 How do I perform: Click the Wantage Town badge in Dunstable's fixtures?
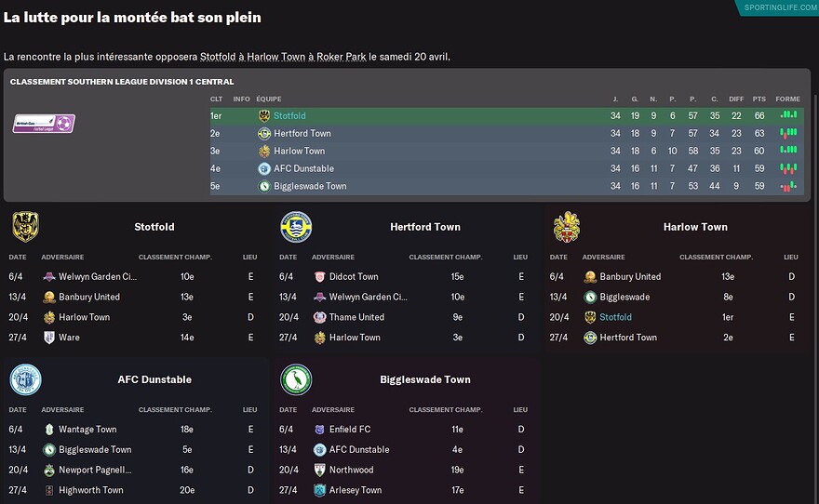pos(49,430)
